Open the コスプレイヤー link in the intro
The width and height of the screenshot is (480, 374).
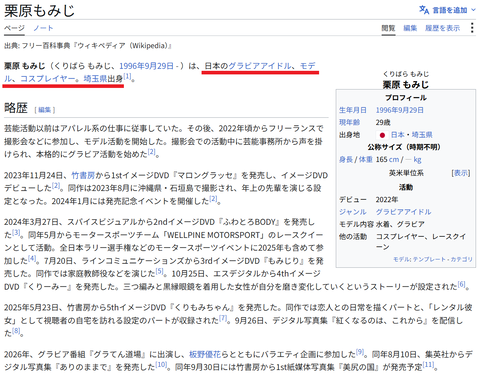point(48,79)
